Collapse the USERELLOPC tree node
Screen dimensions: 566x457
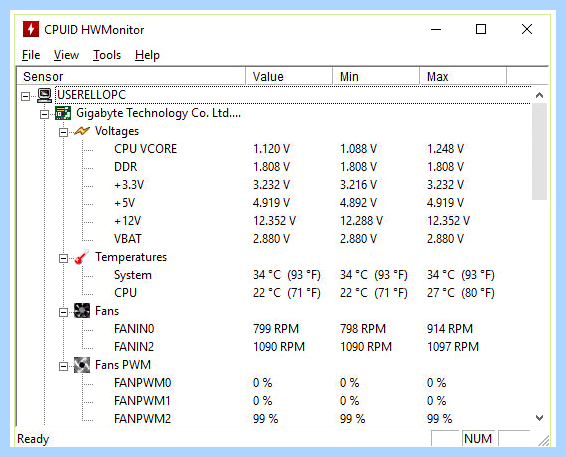tap(25, 96)
